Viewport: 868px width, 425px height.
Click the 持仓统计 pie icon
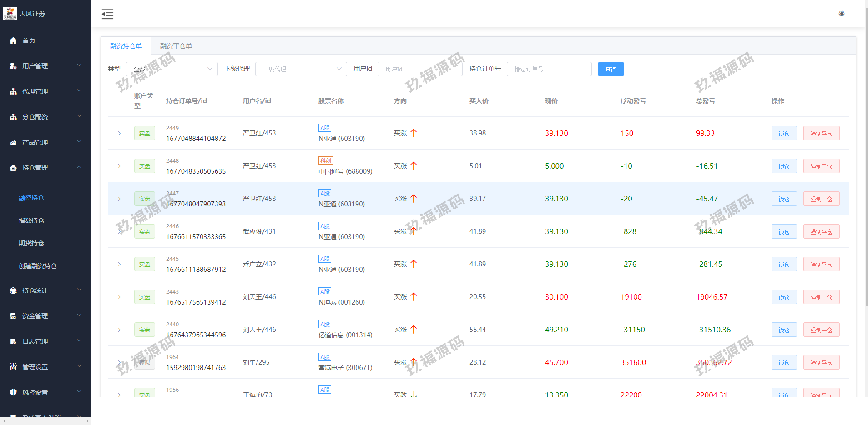pos(13,290)
